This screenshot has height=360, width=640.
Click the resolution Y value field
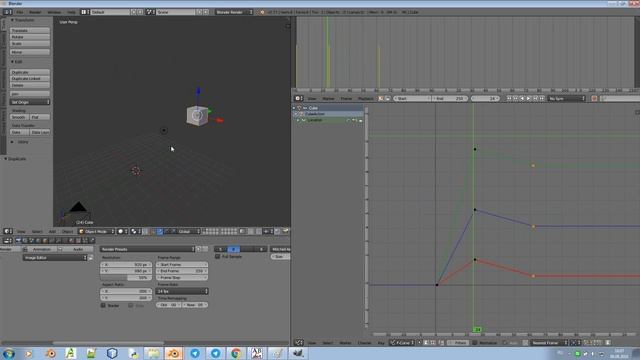coord(126,271)
